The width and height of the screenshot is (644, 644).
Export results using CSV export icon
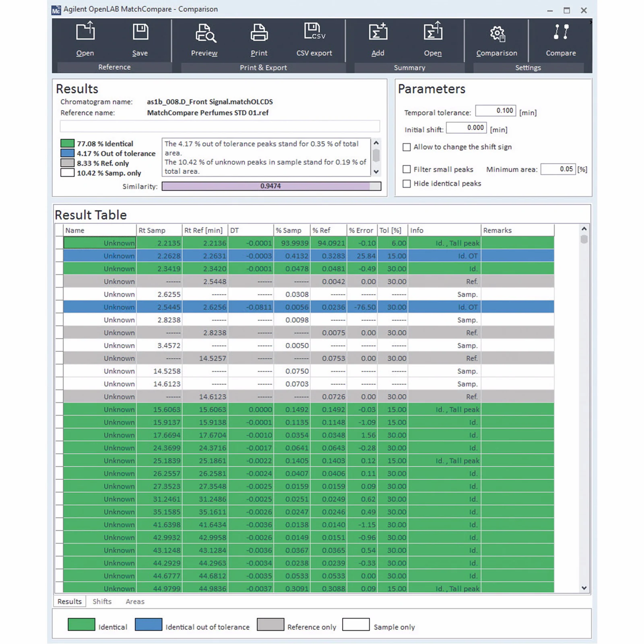pos(314,32)
